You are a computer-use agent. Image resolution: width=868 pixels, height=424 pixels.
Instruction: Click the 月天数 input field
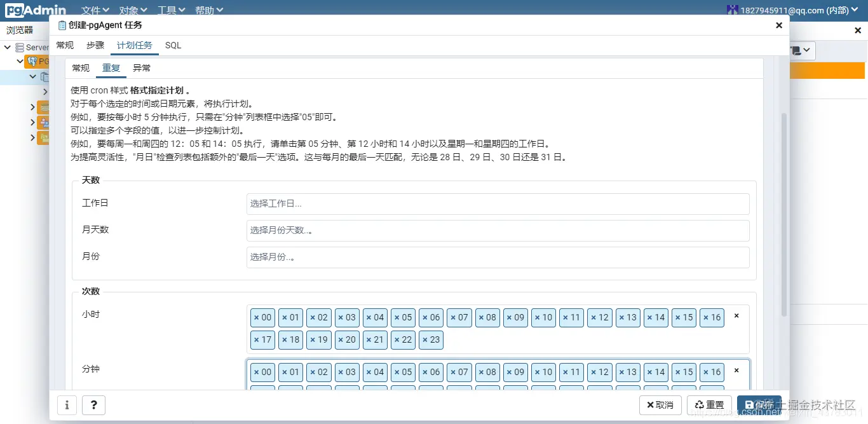(498, 230)
